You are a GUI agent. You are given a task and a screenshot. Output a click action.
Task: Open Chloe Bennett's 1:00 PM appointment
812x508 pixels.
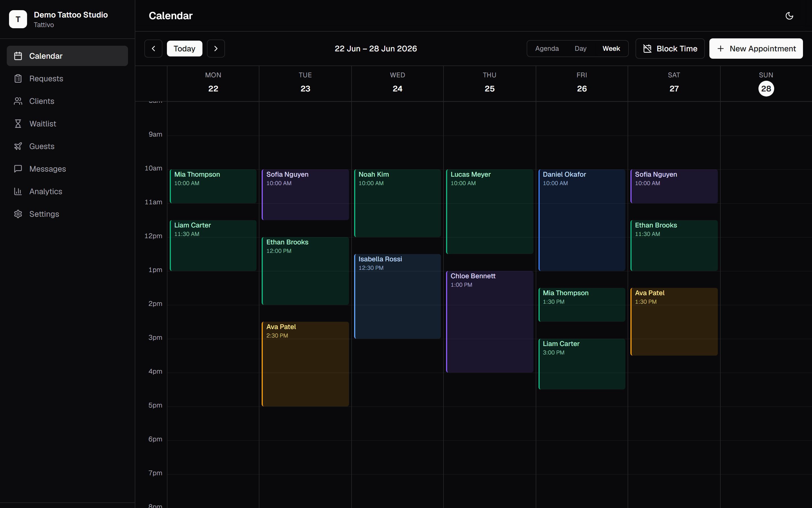click(x=489, y=322)
